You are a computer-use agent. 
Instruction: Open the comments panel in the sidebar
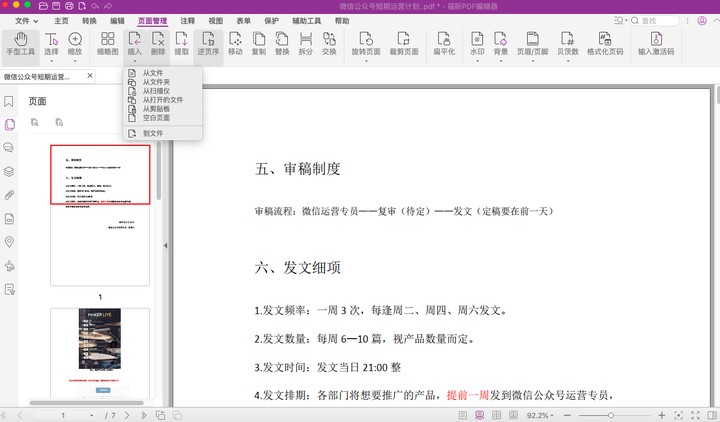pyautogui.click(x=9, y=147)
